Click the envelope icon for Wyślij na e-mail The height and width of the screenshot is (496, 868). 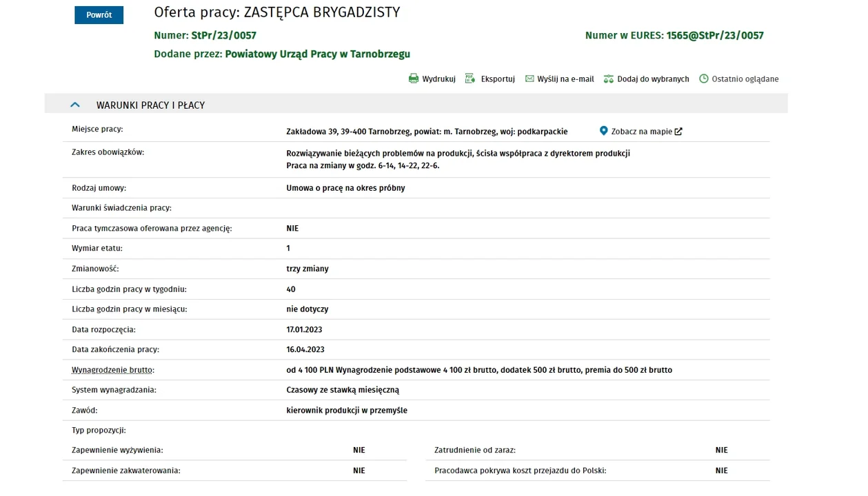click(529, 79)
